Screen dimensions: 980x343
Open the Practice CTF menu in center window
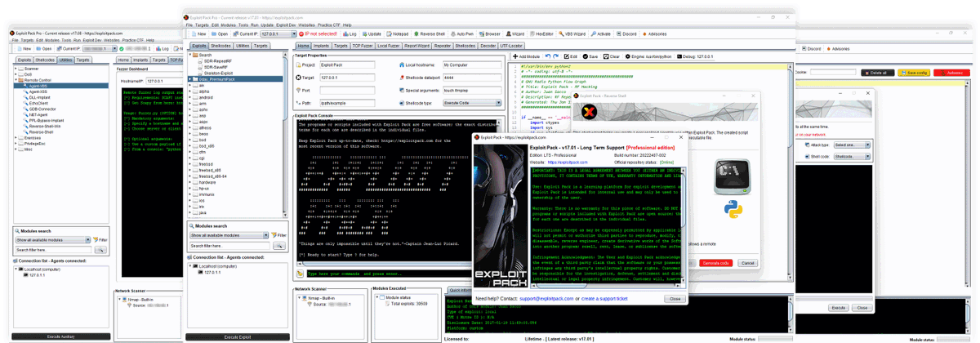tap(329, 25)
